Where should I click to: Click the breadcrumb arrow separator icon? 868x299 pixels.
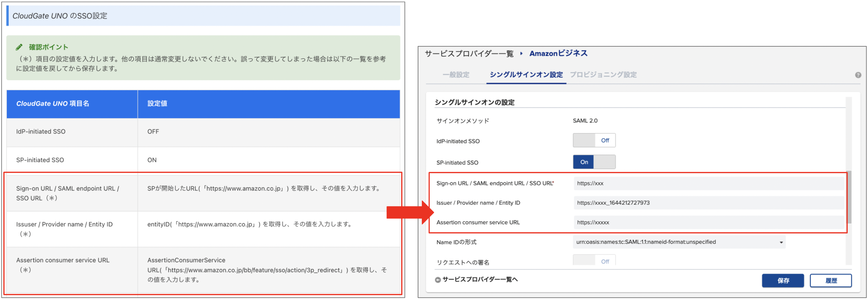coord(521,53)
